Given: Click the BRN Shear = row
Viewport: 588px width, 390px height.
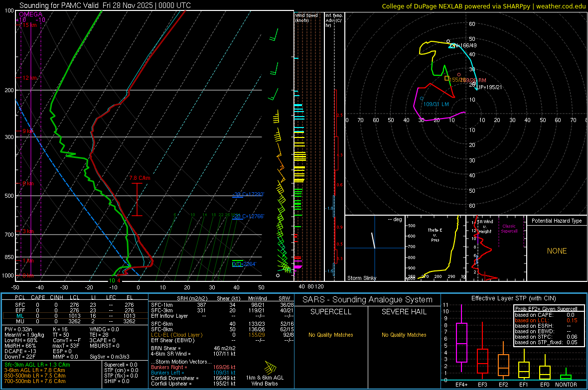Looking at the screenshot, I should tap(193, 348).
